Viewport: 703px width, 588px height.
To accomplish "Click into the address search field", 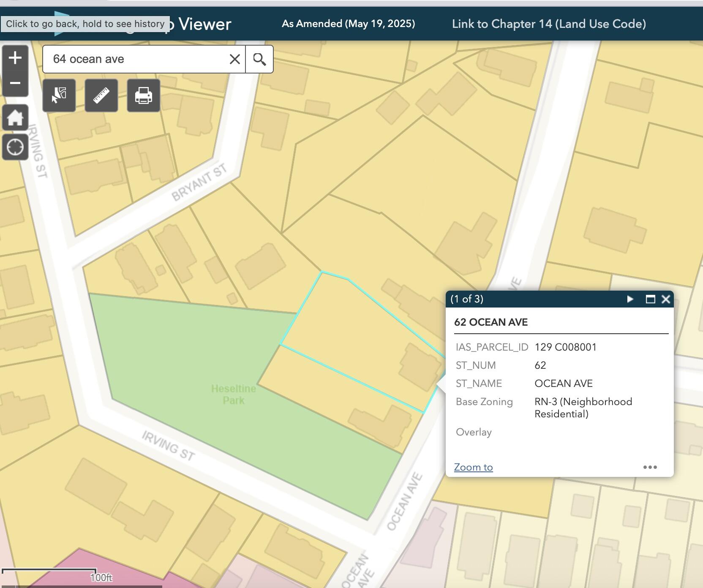I will click(135, 59).
